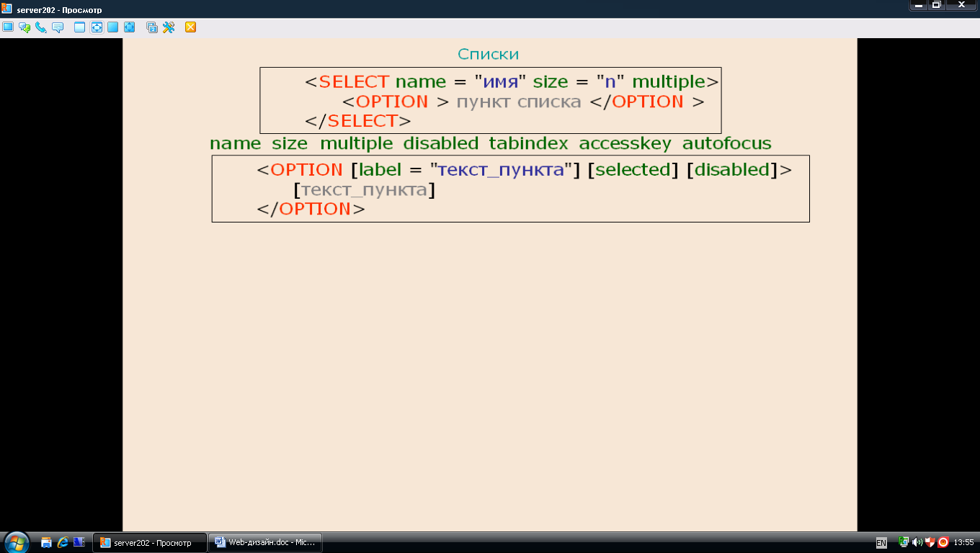Viewport: 980px width, 553px height.
Task: Click the closing </OPTION> tag in lower box
Action: point(311,209)
